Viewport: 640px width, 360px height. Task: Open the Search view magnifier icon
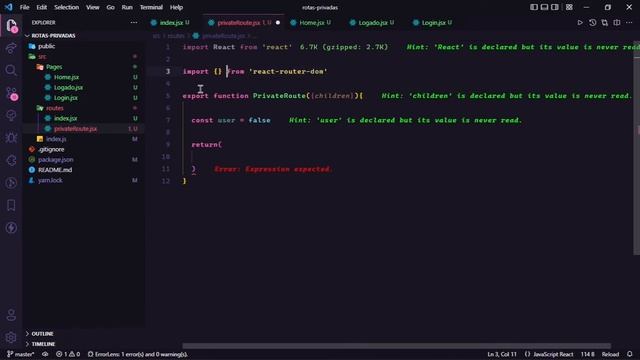pos(11,70)
